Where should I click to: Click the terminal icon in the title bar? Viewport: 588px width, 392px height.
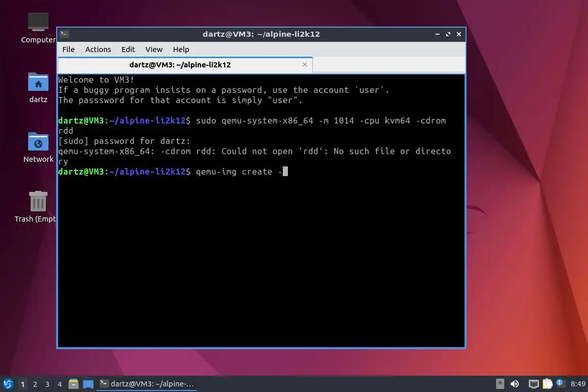coord(64,34)
